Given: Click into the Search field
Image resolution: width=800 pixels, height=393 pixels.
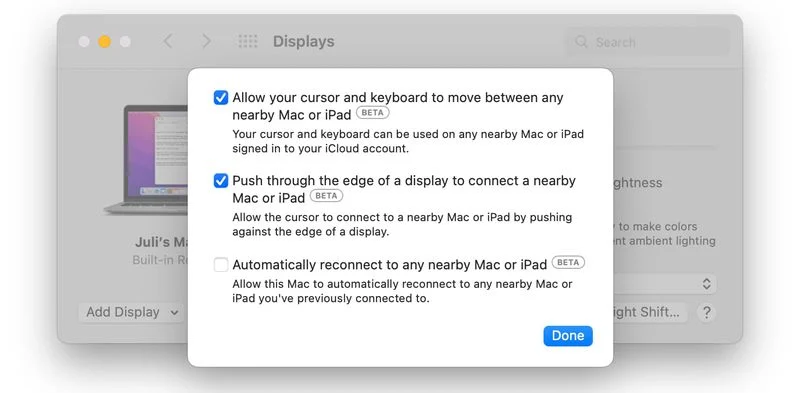Looking at the screenshot, I should tap(647, 42).
